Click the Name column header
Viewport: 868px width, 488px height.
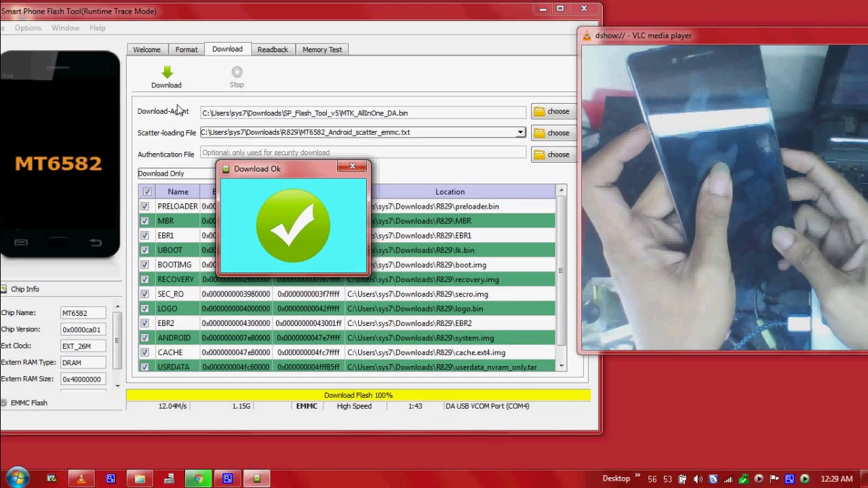[x=178, y=192]
